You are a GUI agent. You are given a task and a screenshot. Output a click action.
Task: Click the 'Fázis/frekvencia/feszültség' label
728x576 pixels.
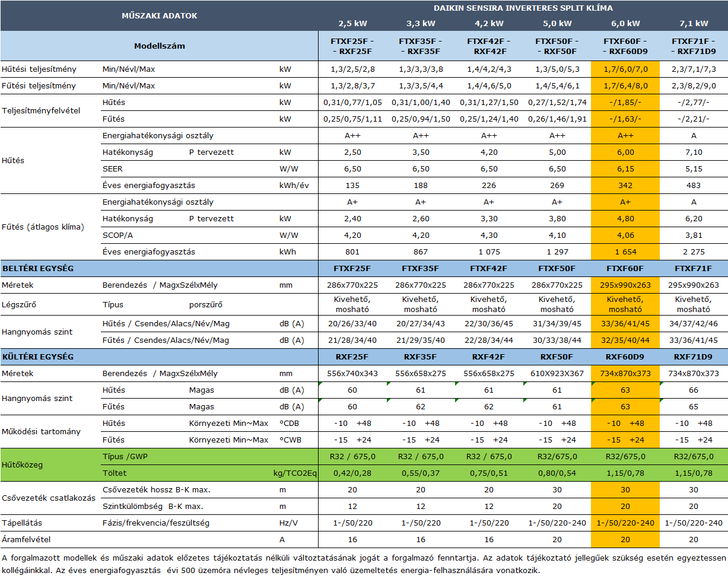tap(156, 523)
